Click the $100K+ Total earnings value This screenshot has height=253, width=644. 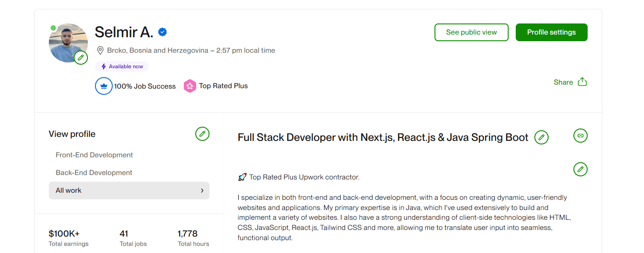pyautogui.click(x=64, y=234)
